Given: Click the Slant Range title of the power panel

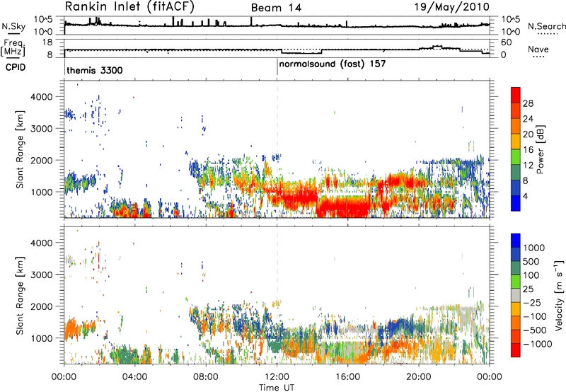Looking at the screenshot, I should click(x=20, y=149).
